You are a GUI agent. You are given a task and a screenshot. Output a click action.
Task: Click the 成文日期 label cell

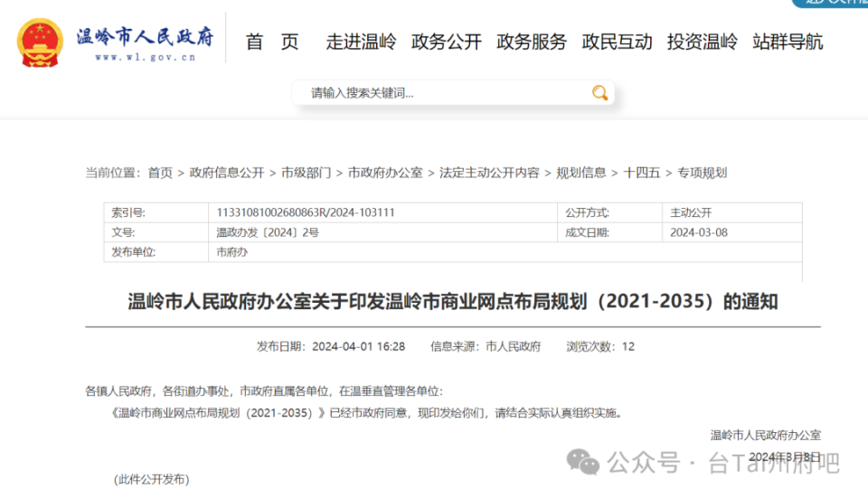[609, 232]
